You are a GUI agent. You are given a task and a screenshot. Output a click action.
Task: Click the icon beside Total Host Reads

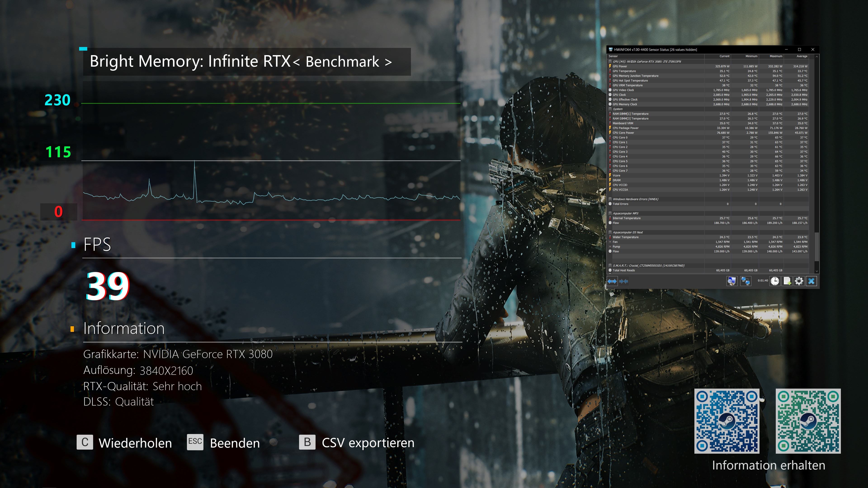[610, 270]
